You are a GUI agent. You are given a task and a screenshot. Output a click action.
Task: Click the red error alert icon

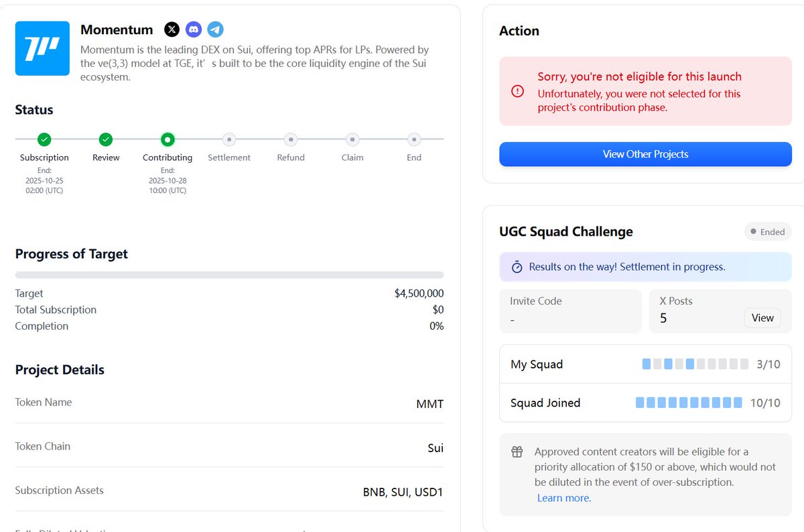point(517,91)
